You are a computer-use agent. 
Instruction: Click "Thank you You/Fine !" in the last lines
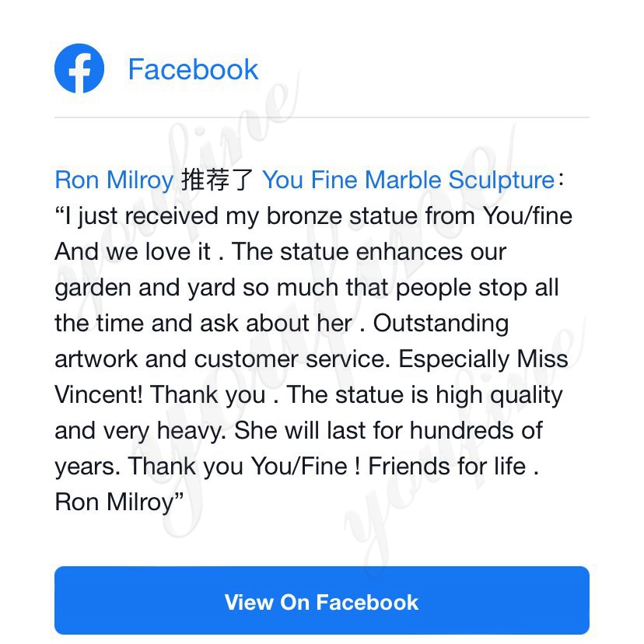point(244,467)
